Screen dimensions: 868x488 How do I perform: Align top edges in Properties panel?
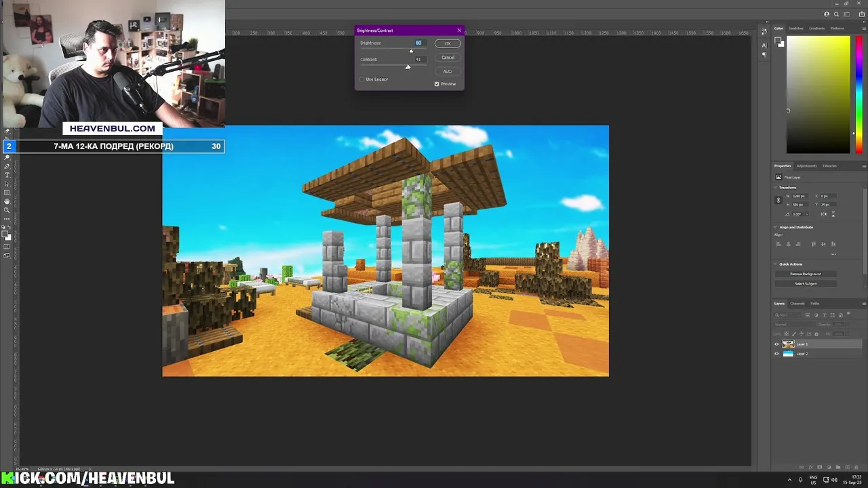pos(814,244)
